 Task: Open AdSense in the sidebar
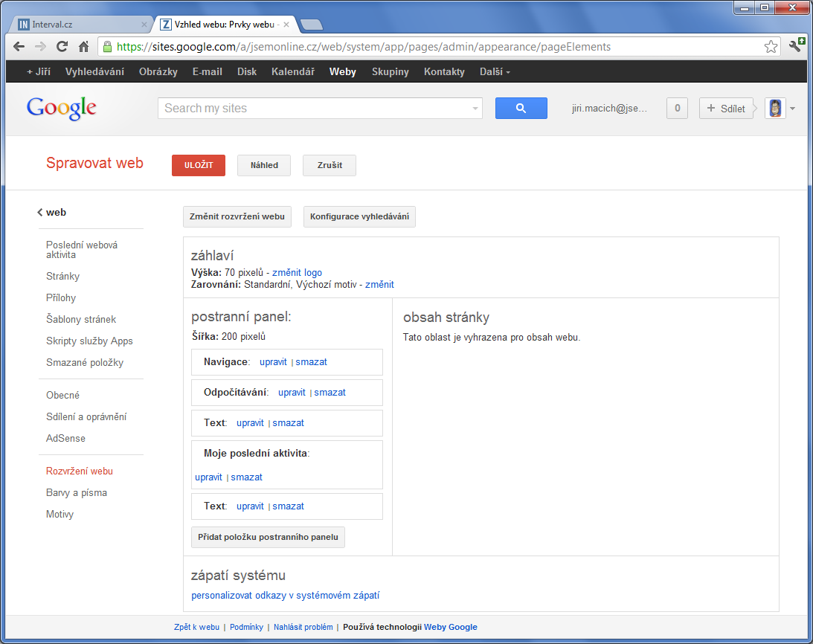tap(66, 439)
